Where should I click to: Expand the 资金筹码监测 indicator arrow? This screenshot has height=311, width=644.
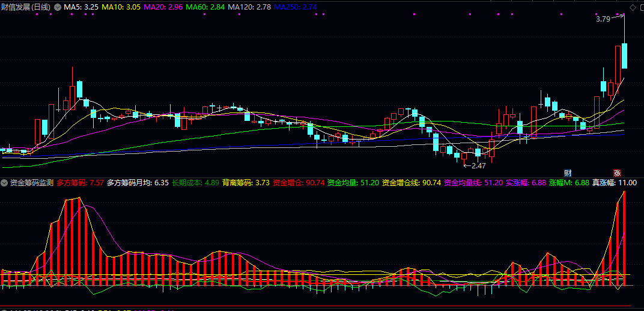[5, 182]
